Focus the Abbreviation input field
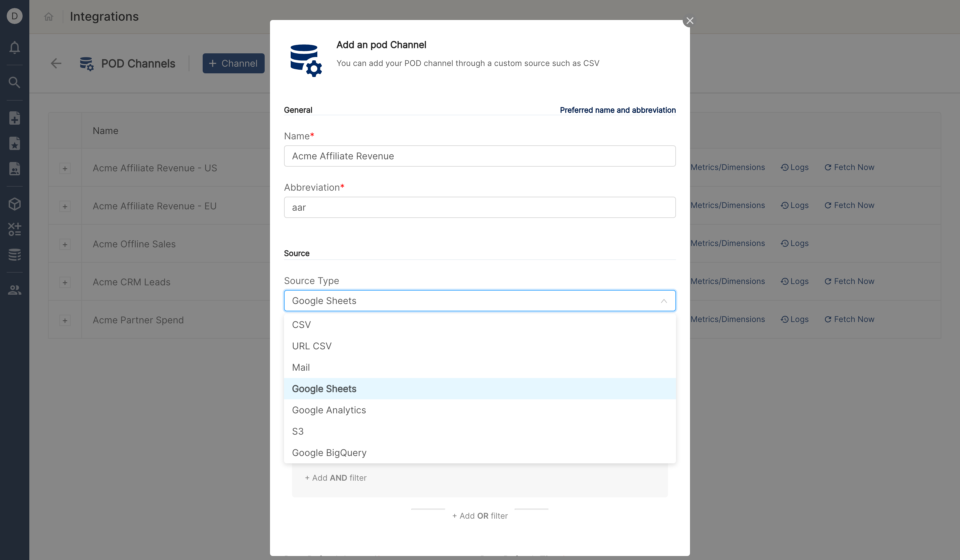960x560 pixels. point(480,207)
